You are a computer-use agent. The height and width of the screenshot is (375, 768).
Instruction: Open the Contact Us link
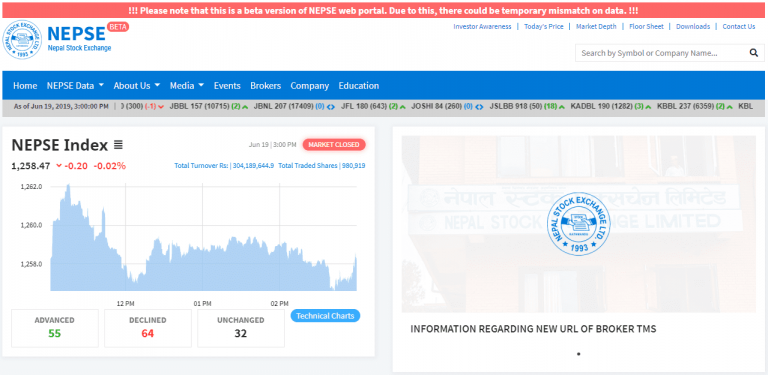click(739, 26)
